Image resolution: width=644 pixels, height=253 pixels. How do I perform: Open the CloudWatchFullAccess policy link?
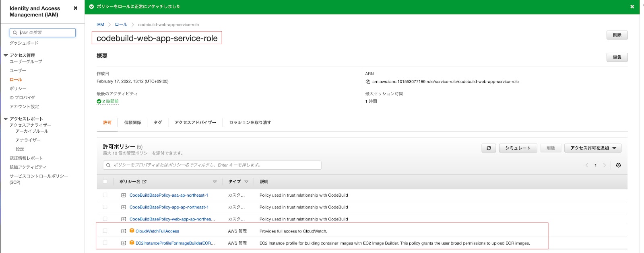(157, 231)
